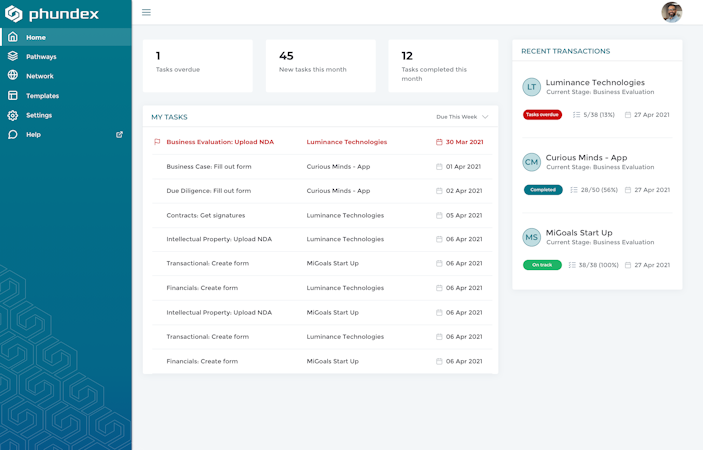Open the Due This Week dropdown
Screen dimensions: 703x450
[462, 117]
